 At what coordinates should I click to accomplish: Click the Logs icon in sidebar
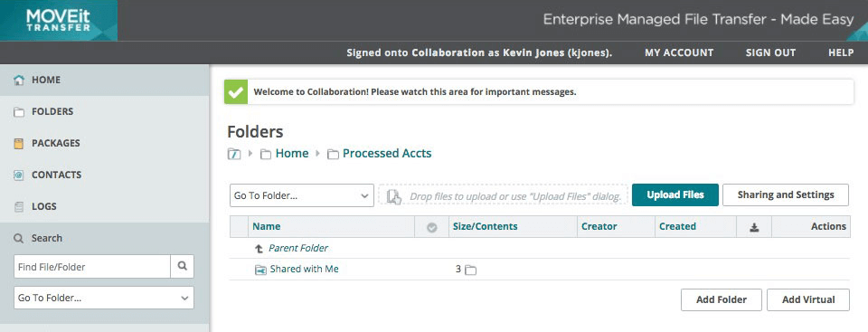pyautogui.click(x=19, y=207)
